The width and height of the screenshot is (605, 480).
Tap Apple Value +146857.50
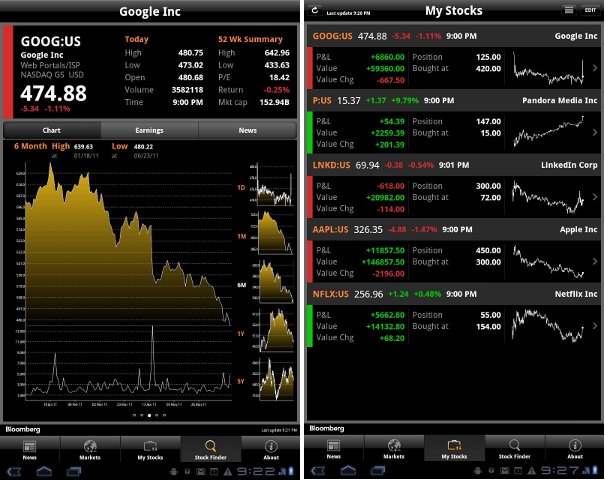coord(383,262)
